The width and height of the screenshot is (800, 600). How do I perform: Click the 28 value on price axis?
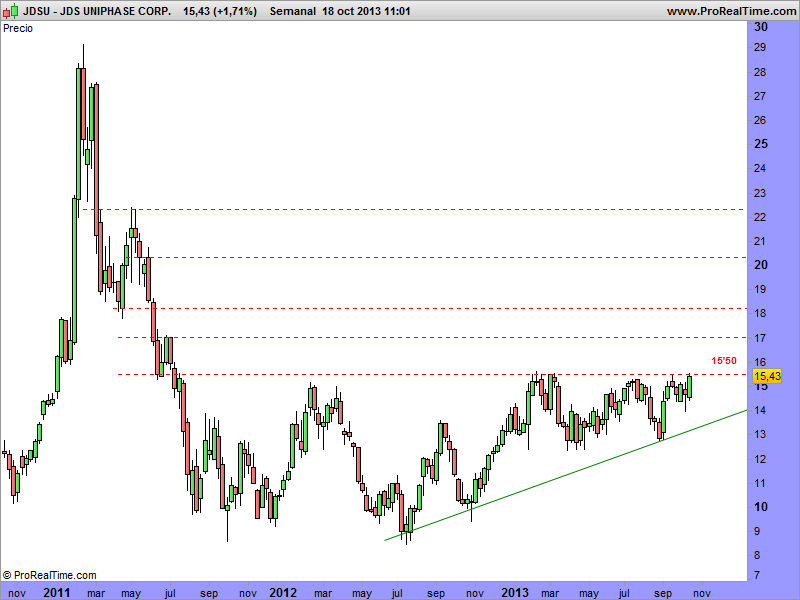(760, 72)
